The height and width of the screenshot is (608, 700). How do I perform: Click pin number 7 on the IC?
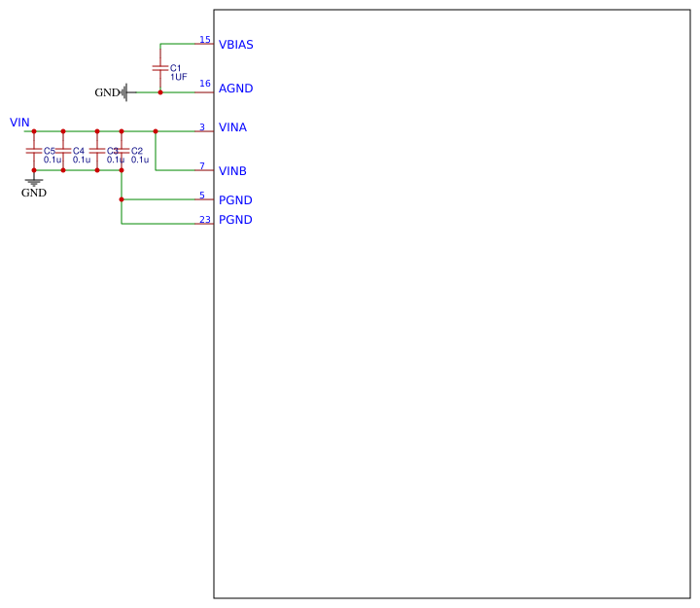point(202,166)
